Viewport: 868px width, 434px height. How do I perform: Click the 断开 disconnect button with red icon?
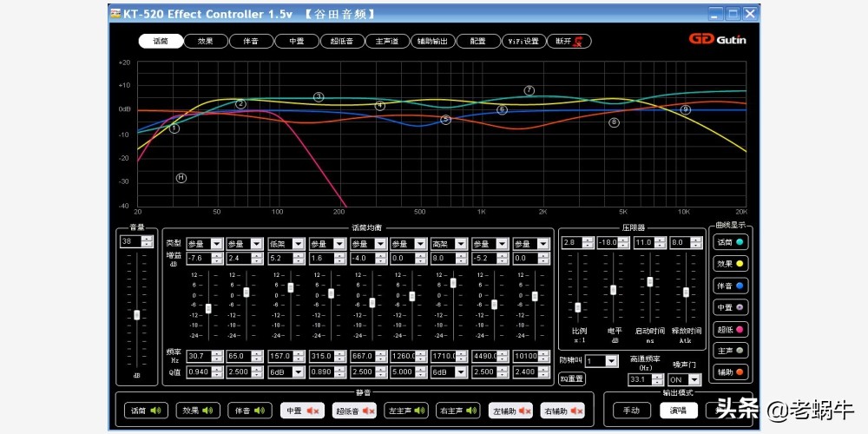point(569,41)
